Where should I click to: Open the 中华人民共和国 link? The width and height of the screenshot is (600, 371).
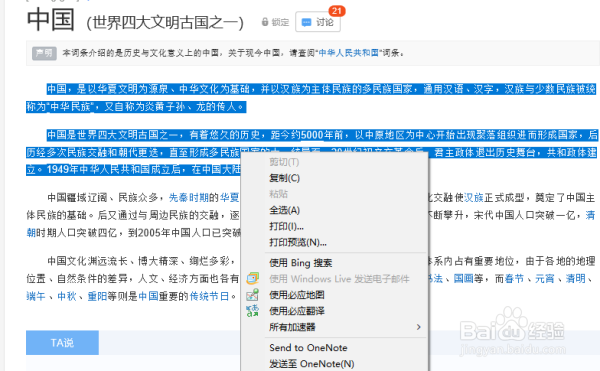pyautogui.click(x=348, y=53)
